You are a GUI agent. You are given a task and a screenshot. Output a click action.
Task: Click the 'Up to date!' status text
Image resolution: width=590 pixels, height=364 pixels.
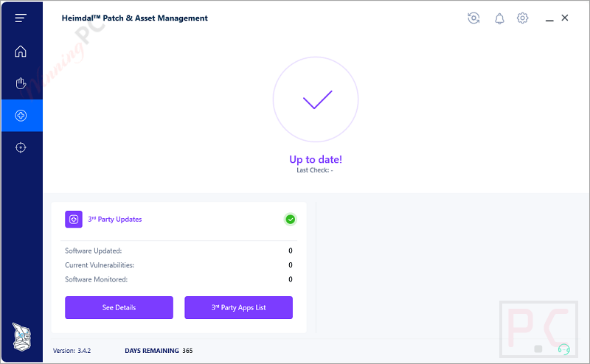pos(316,159)
